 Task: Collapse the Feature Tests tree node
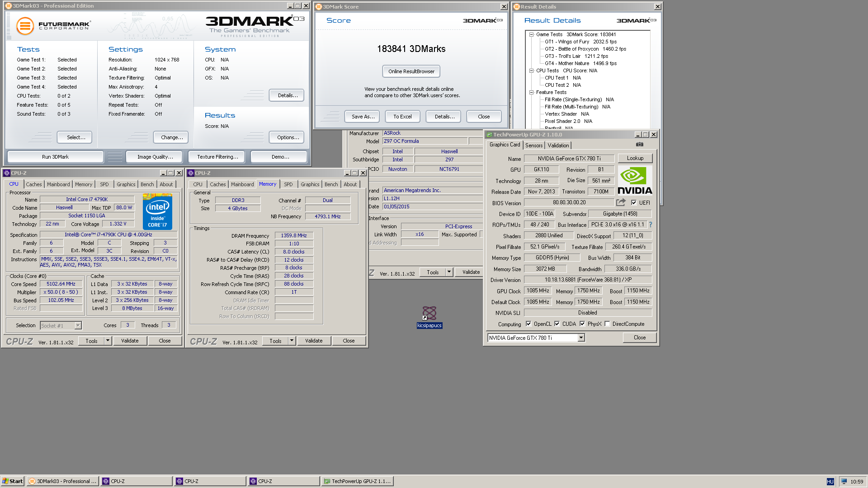[532, 92]
